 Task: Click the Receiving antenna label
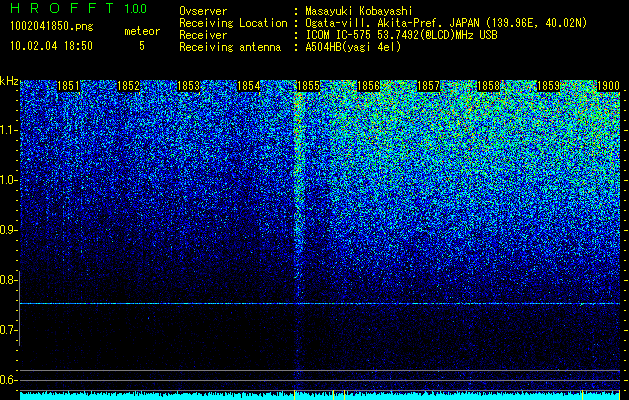coord(230,47)
